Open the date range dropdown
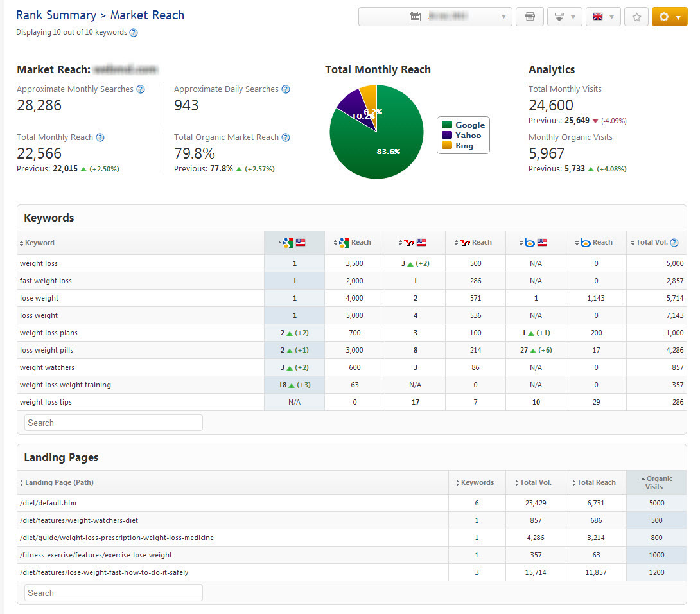The image size is (700, 614). coord(435,17)
